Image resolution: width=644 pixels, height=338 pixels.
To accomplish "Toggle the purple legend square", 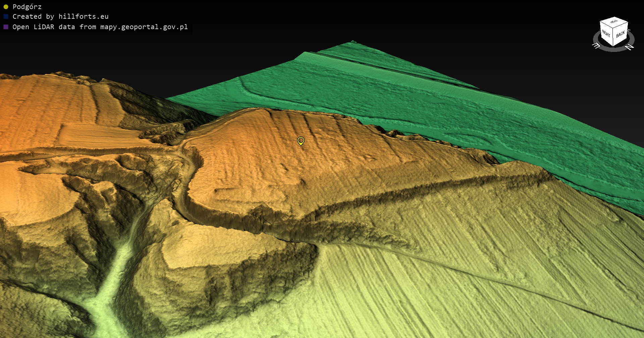I will tap(6, 27).
